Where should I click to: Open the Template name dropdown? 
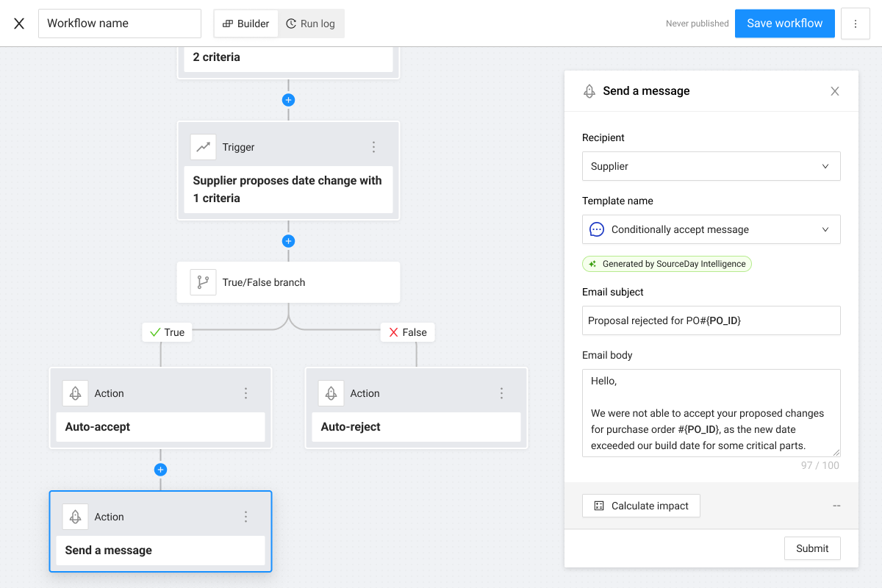[711, 229]
